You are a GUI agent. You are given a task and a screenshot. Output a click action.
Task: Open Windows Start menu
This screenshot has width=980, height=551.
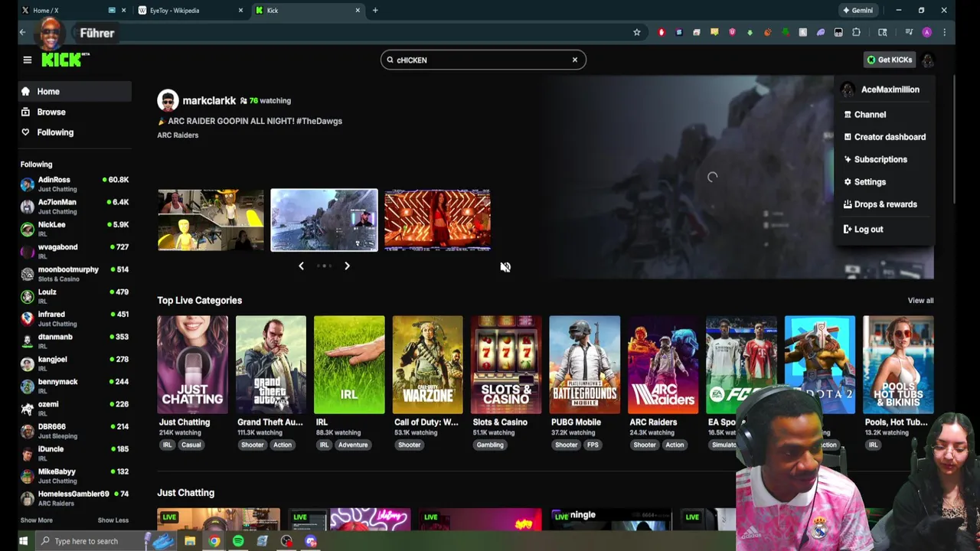[23, 541]
